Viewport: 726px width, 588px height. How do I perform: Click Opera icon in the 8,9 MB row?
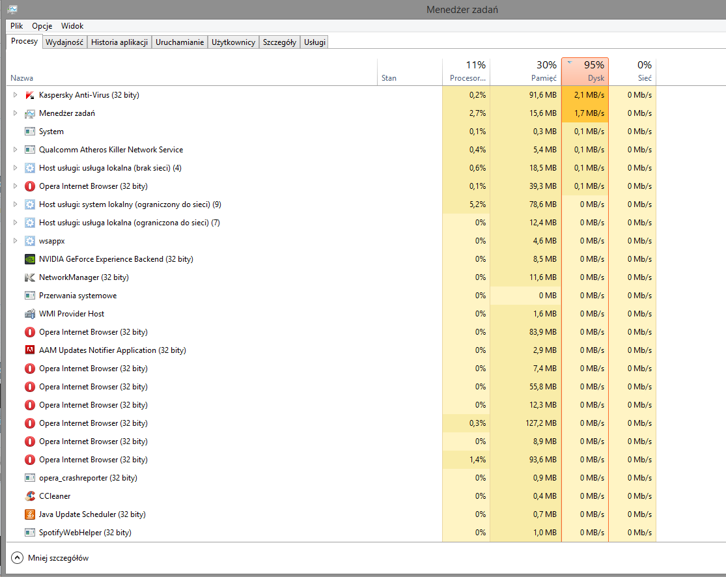click(x=30, y=441)
